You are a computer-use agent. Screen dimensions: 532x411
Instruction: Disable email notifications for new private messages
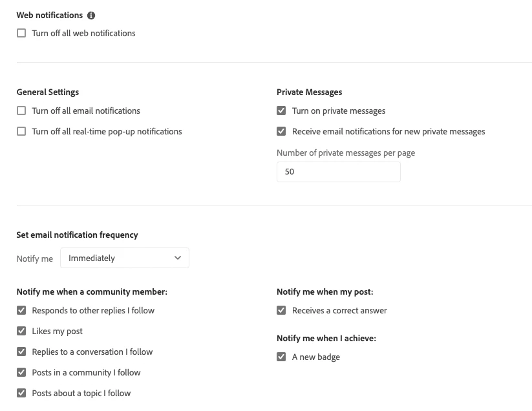281,132
